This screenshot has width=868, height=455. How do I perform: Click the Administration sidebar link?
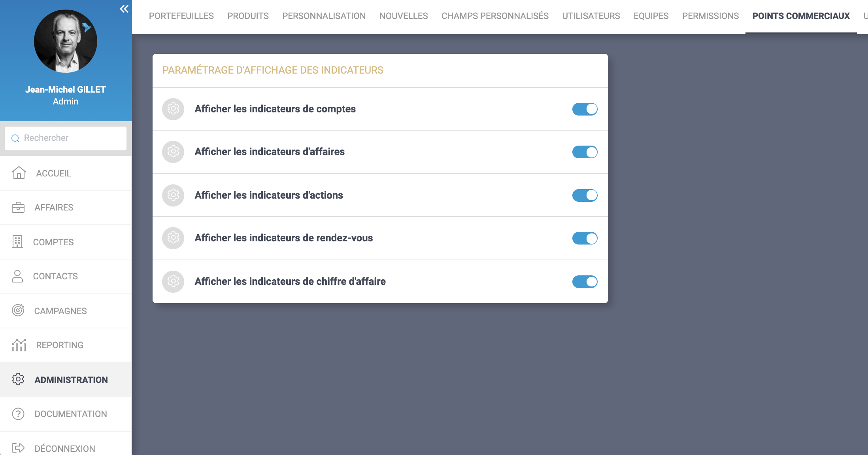click(x=71, y=380)
